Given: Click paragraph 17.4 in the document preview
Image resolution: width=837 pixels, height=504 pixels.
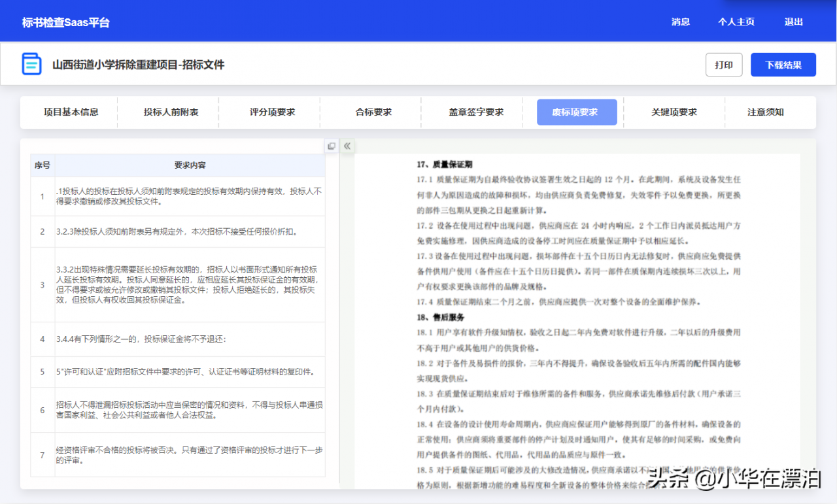Looking at the screenshot, I should point(559,302).
